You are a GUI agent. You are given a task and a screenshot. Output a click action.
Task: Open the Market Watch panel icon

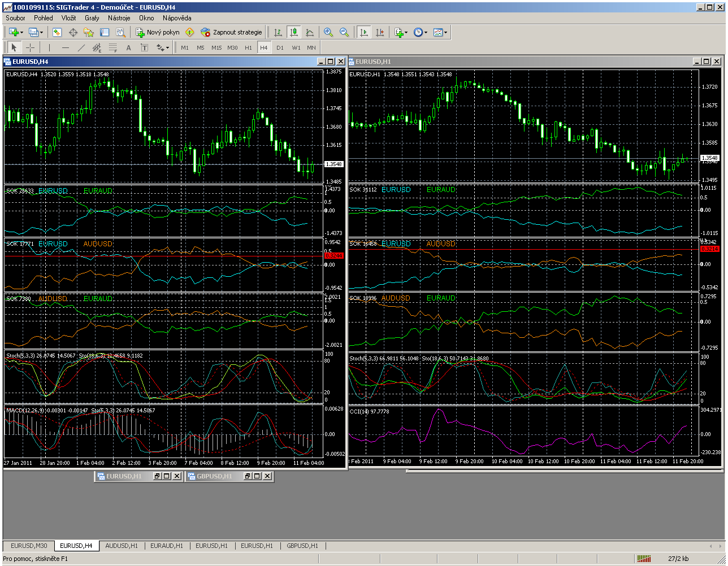click(x=57, y=32)
